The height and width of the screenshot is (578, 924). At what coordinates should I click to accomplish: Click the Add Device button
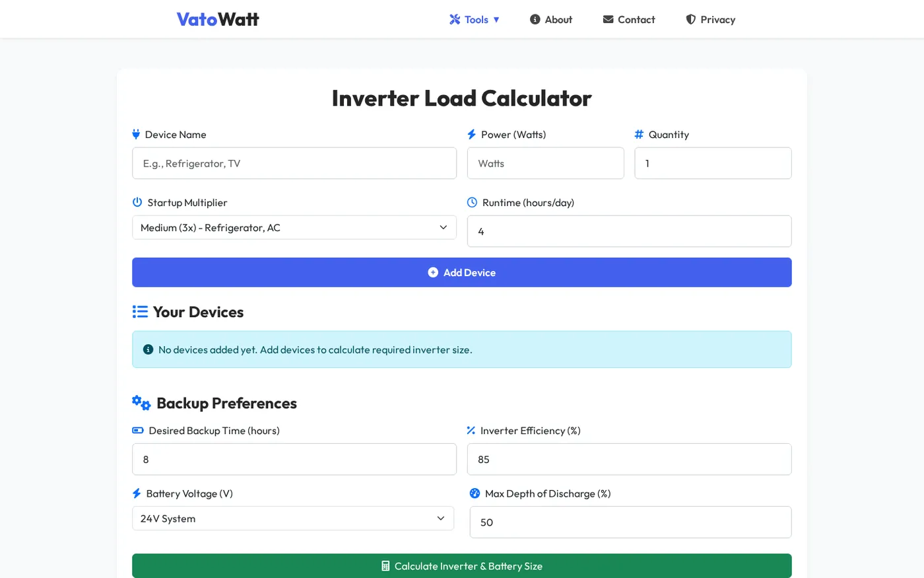[462, 272]
